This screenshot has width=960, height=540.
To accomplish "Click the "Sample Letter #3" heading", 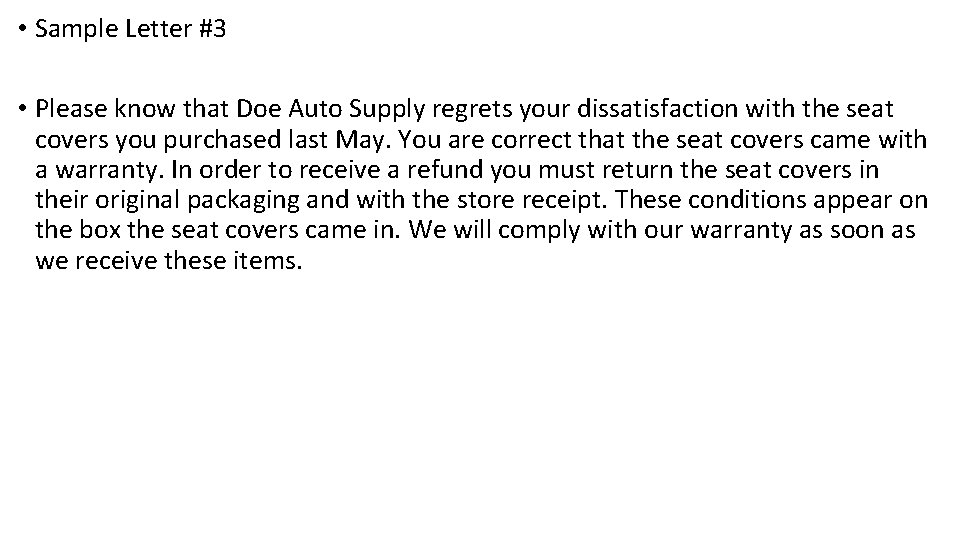I will pyautogui.click(x=130, y=29).
